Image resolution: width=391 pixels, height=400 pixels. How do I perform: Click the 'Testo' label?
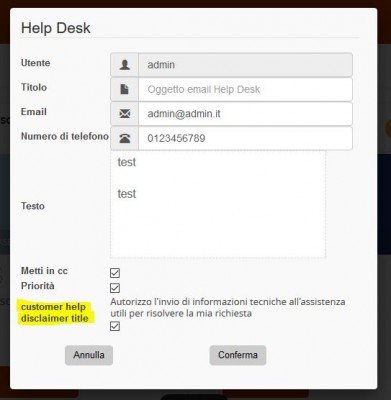(33, 206)
